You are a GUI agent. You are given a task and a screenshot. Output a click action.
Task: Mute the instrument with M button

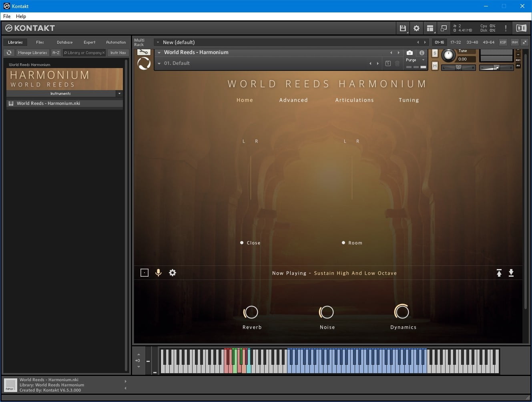click(x=435, y=66)
